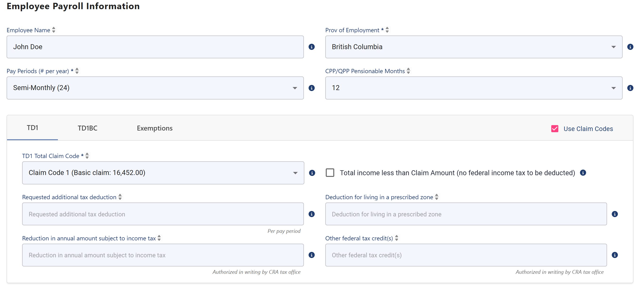This screenshot has width=644, height=286.
Task: Click info icon beside CPP/QPP Pensionable Months
Action: click(x=630, y=88)
